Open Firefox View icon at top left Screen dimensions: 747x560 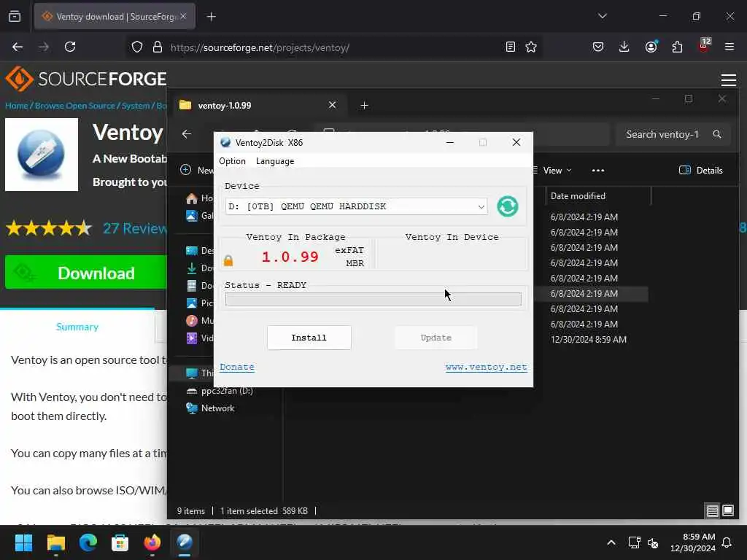pyautogui.click(x=15, y=17)
